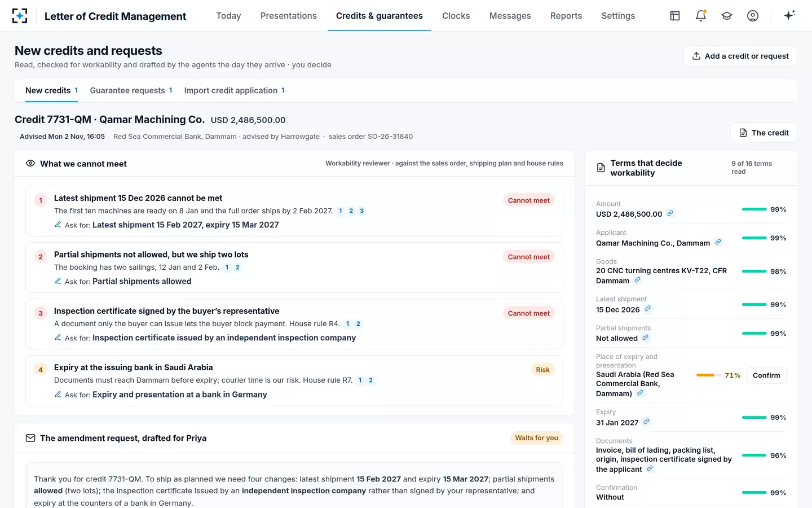Screen dimensions: 812x508
Task: Go to the Today tab
Action: click(x=228, y=16)
